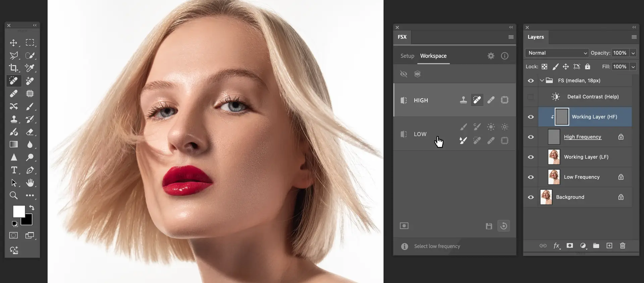Image resolution: width=644 pixels, height=283 pixels.
Task: Click the High Frequency layer name
Action: pos(583,137)
